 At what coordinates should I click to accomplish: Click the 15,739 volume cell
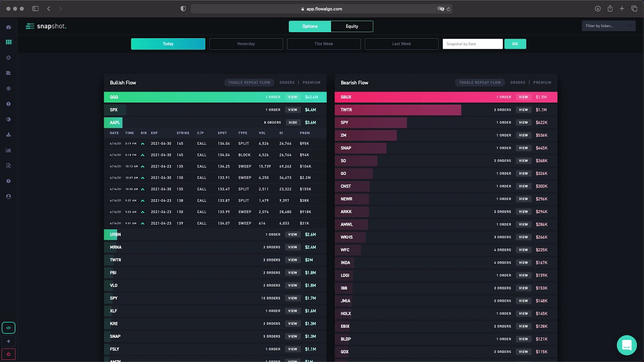(265, 166)
